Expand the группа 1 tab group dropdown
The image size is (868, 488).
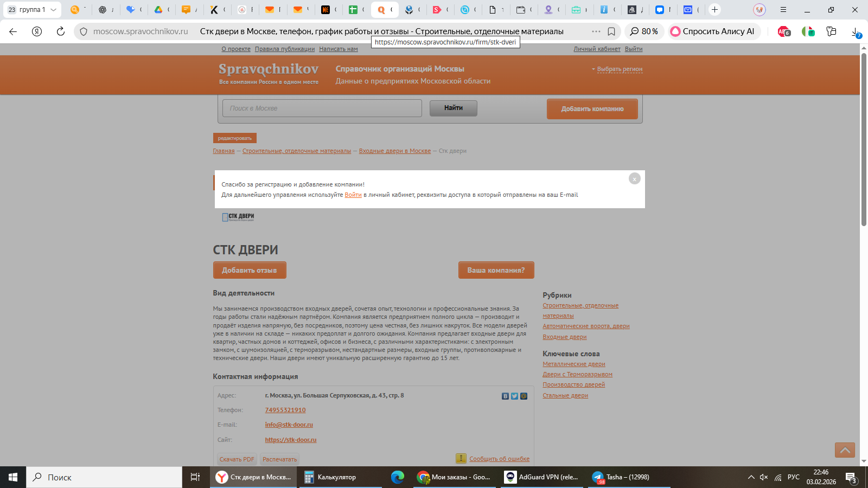[x=53, y=10]
